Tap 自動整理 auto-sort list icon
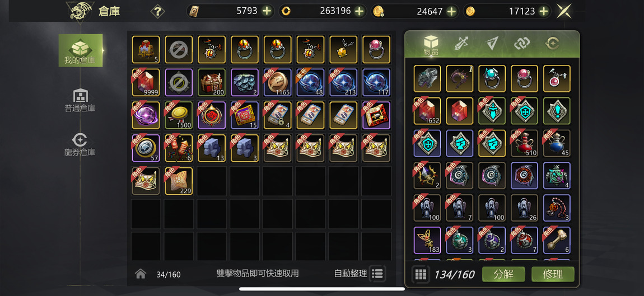Viewport: 644px width, 296px height. [x=377, y=274]
